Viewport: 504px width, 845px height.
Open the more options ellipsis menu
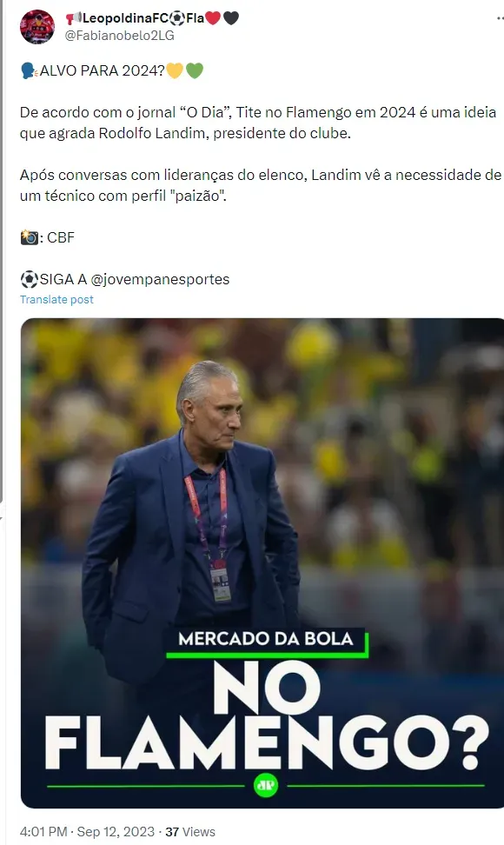coord(500,18)
